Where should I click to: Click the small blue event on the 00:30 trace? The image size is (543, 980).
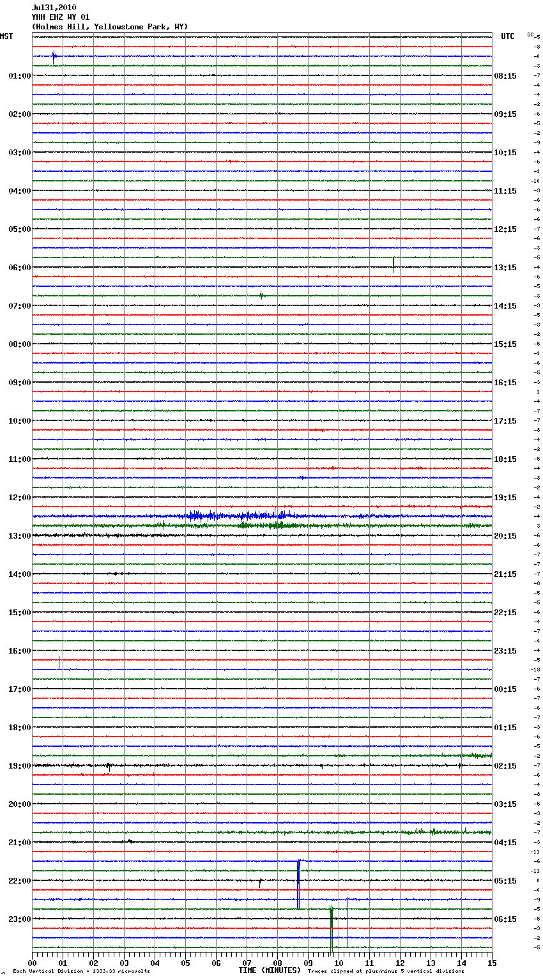click(54, 56)
